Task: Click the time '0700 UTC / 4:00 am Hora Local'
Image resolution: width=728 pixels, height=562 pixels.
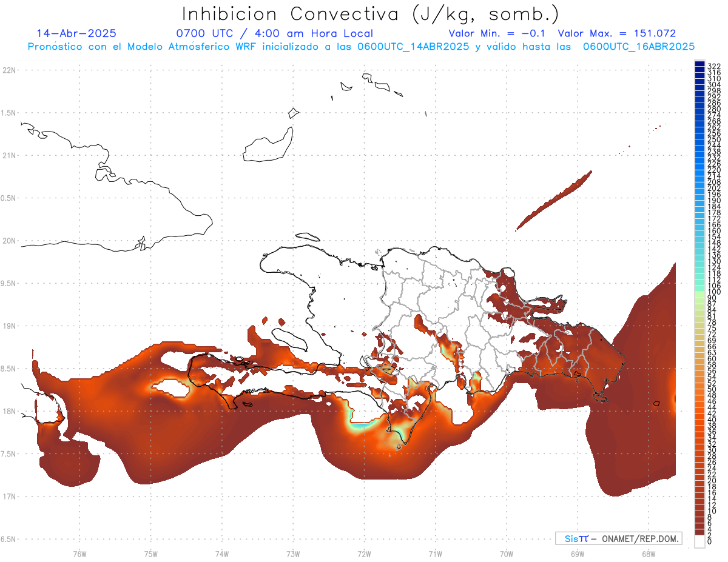Action: [x=274, y=33]
